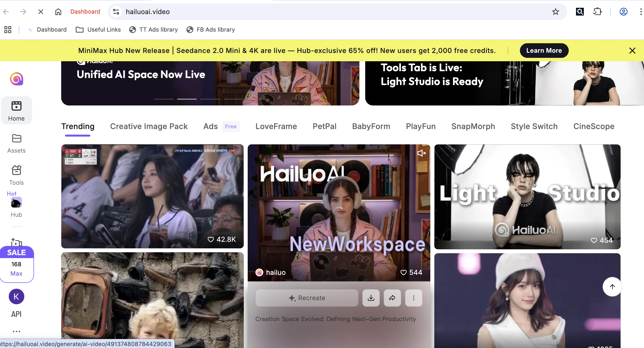The image size is (644, 348).
Task: Click the scroll-to-top arrow button
Action: point(612,287)
